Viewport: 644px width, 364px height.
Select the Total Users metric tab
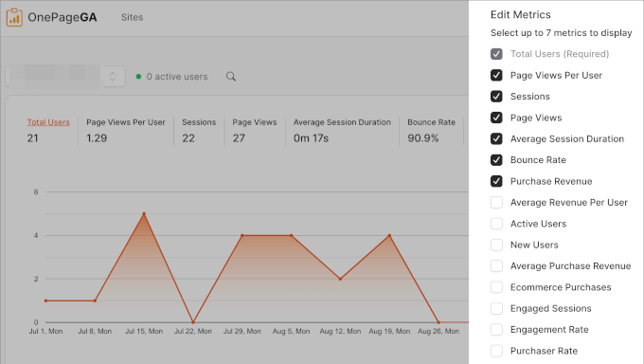[48, 122]
